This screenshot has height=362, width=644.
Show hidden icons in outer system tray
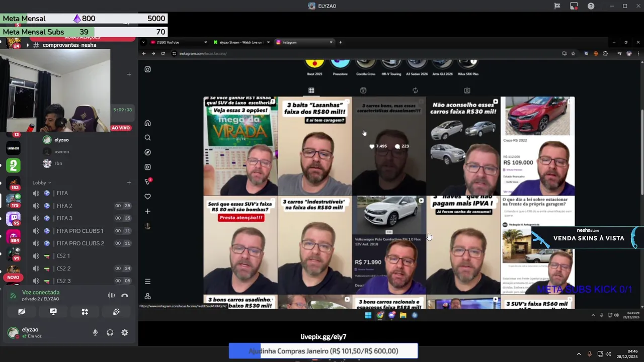tap(579, 354)
